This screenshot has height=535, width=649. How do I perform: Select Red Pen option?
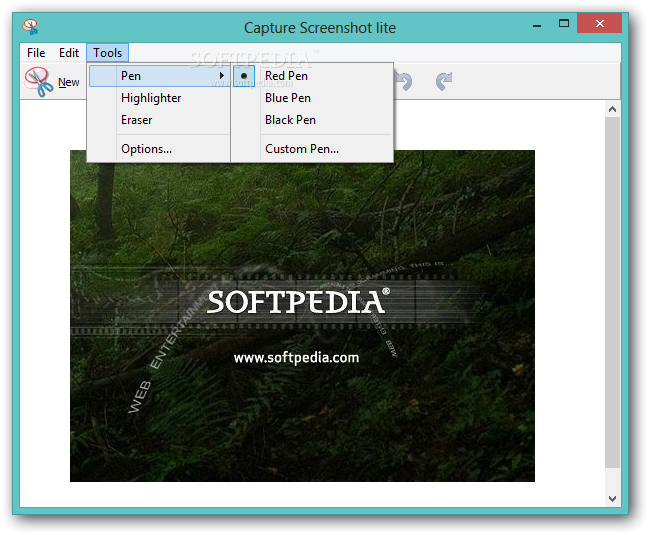tap(312, 76)
